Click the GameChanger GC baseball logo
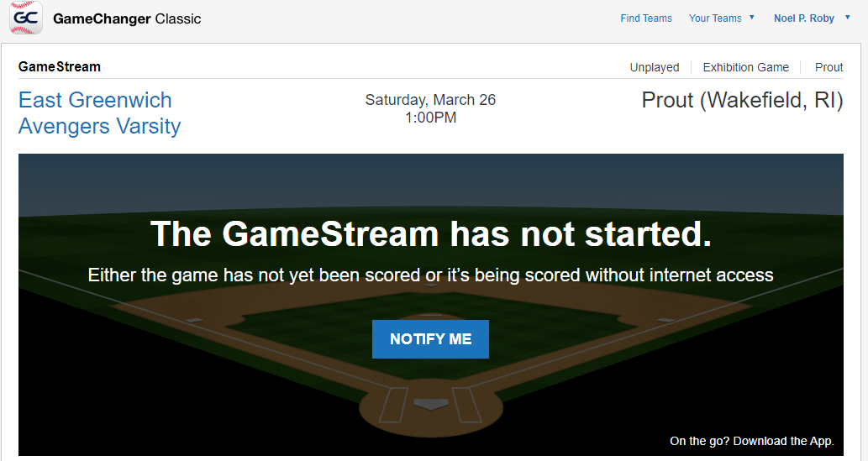 click(26, 18)
